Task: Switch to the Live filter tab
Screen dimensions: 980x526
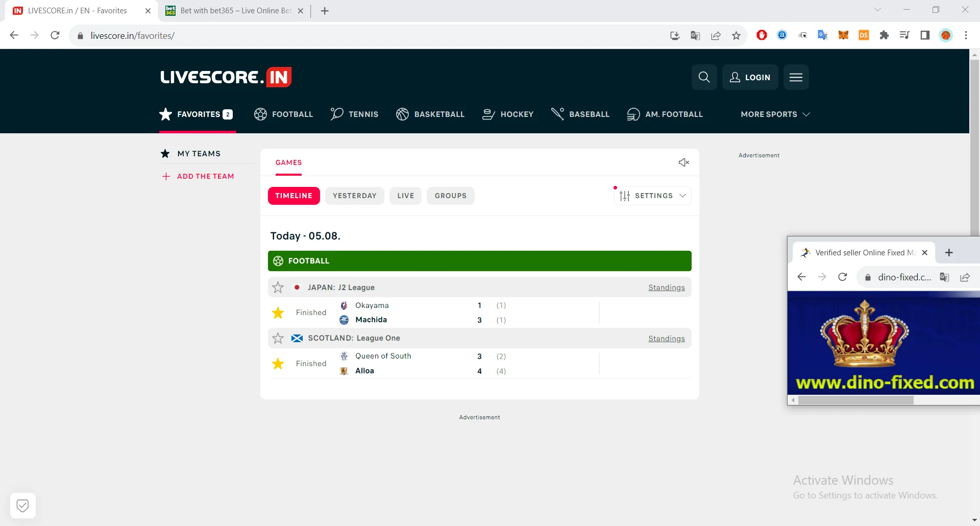Action: 405,196
